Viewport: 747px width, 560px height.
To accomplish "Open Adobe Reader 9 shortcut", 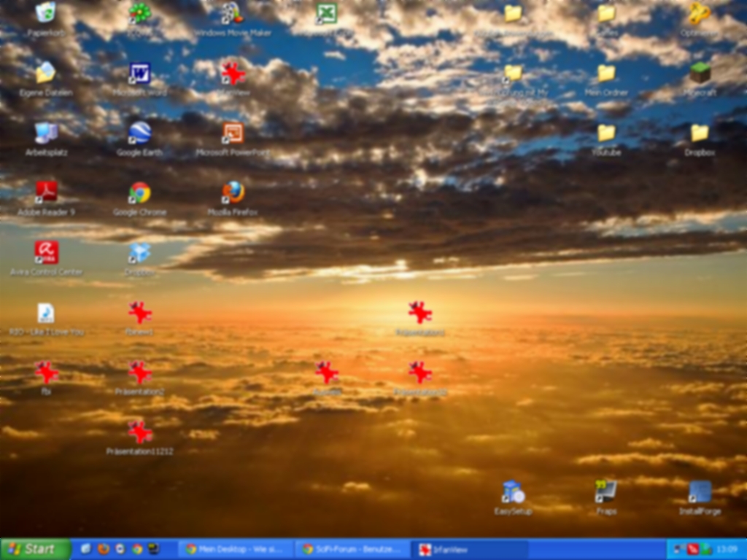I will click(46, 193).
